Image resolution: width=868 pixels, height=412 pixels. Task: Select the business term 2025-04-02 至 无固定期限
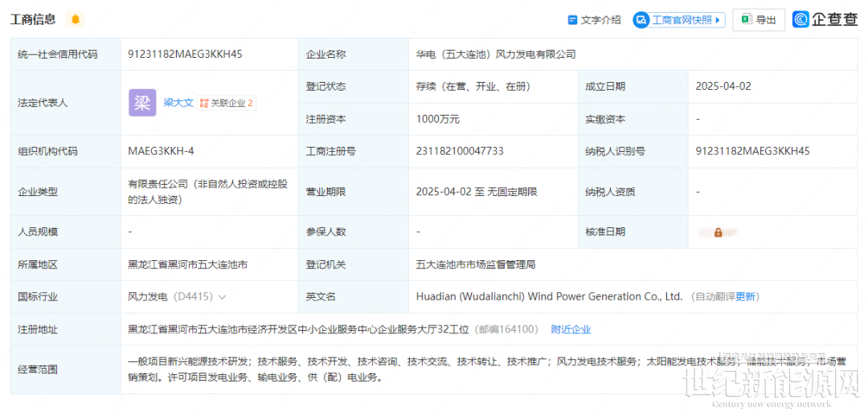coord(477,193)
